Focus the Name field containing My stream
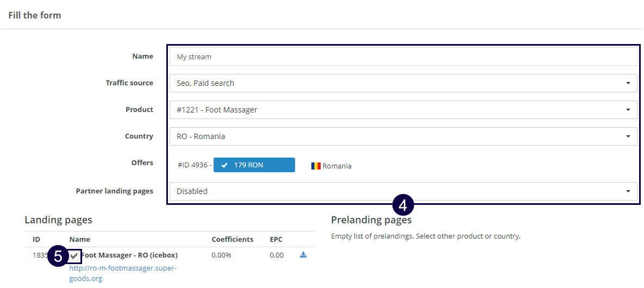Viewport: 644px width, 288px height. (x=402, y=57)
